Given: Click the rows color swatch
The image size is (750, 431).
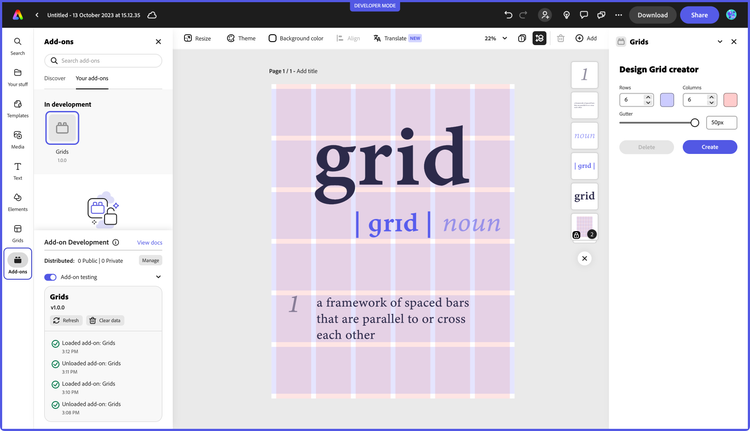Looking at the screenshot, I should (667, 100).
